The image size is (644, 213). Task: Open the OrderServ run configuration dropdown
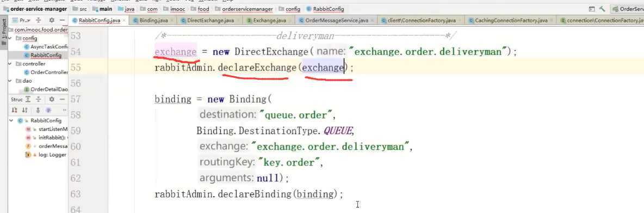627,9
